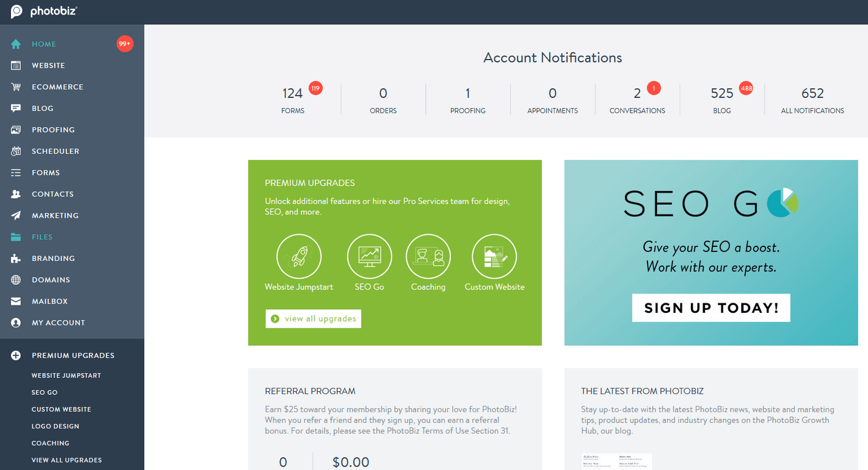This screenshot has width=868, height=470.
Task: View the 0 Orders notification count
Action: 383,99
